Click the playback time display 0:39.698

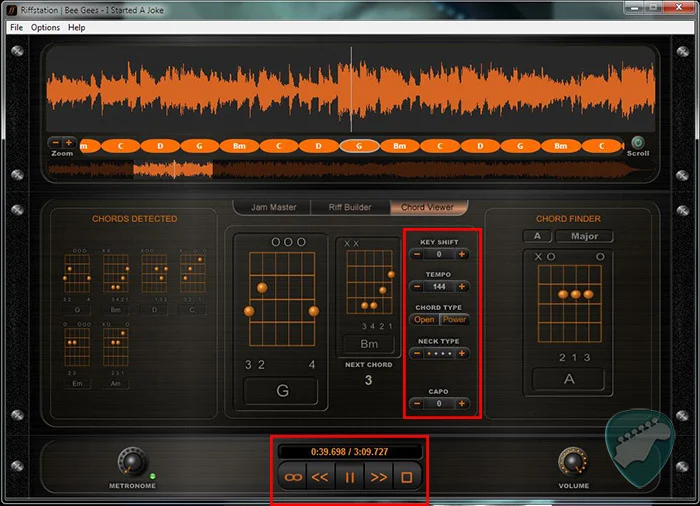tap(350, 452)
